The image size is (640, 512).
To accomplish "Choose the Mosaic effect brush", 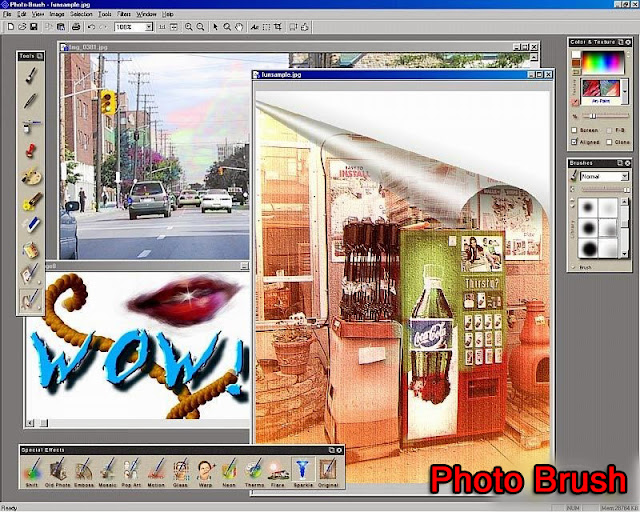I will coord(108,472).
